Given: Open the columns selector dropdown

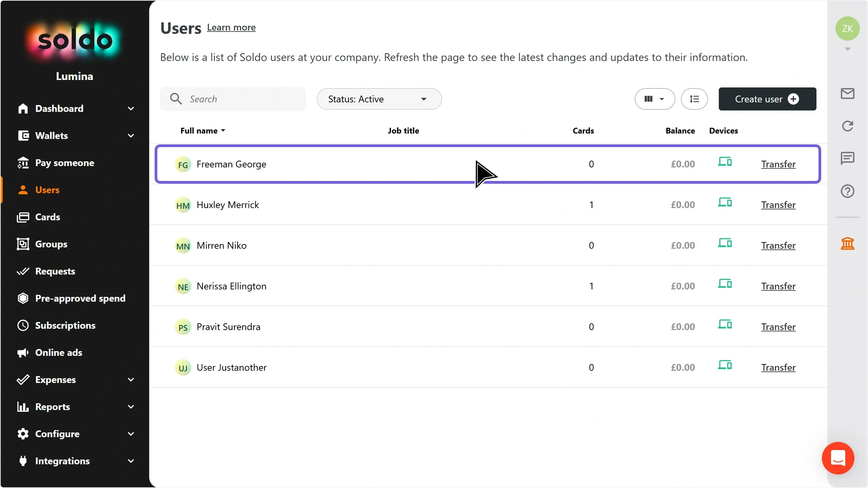Looking at the screenshot, I should pos(655,99).
